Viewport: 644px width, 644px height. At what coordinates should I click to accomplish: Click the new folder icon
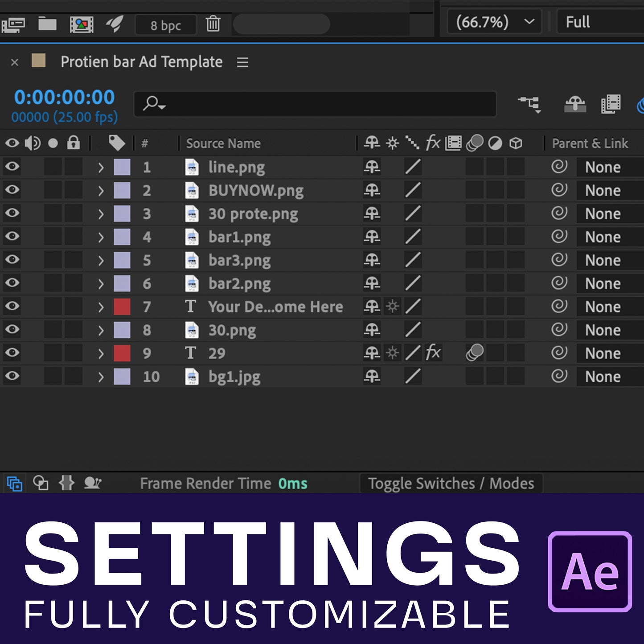pyautogui.click(x=47, y=24)
